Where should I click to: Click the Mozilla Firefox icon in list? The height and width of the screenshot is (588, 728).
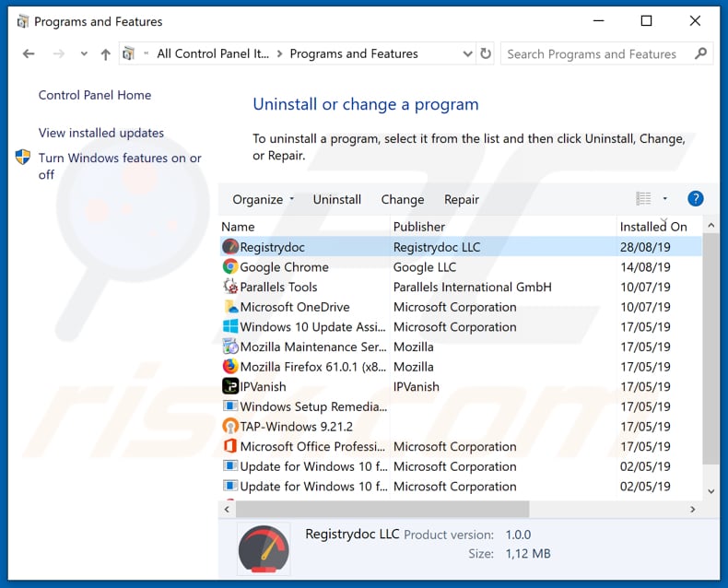click(230, 367)
